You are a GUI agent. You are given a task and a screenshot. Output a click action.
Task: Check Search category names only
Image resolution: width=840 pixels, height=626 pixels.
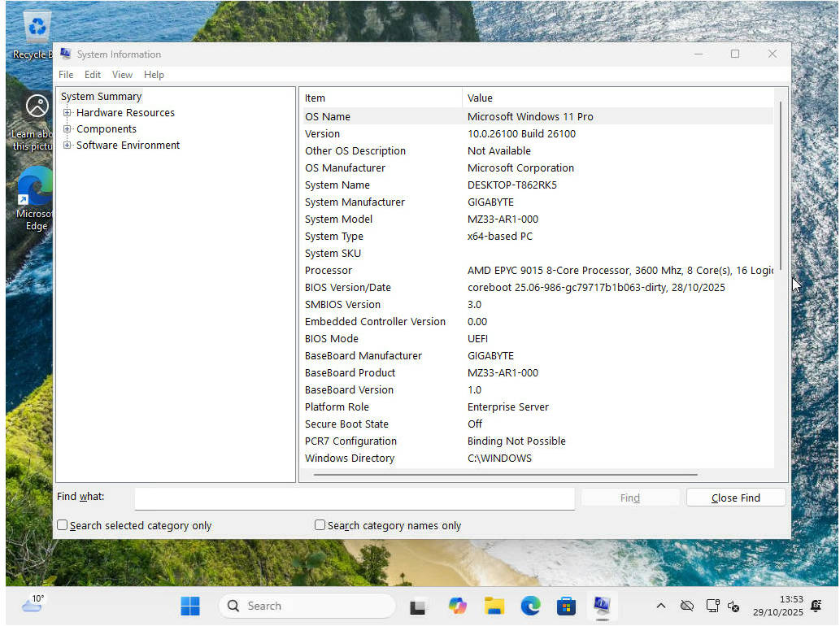(x=320, y=525)
